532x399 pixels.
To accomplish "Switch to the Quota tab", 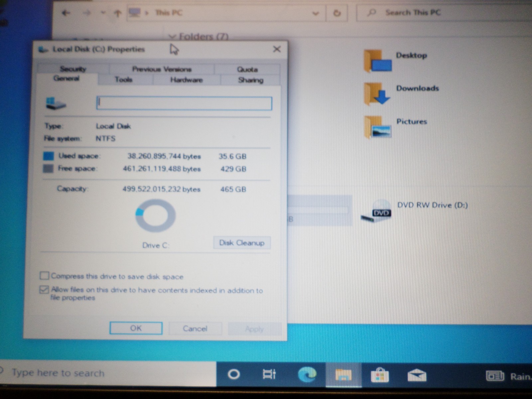I will (x=247, y=69).
